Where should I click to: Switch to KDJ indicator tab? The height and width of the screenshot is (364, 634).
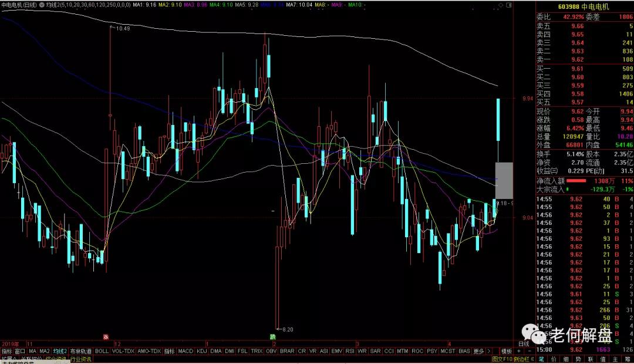click(x=201, y=351)
